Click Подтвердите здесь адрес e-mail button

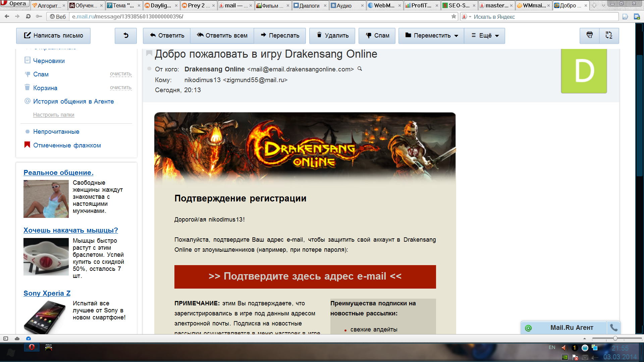tap(305, 277)
